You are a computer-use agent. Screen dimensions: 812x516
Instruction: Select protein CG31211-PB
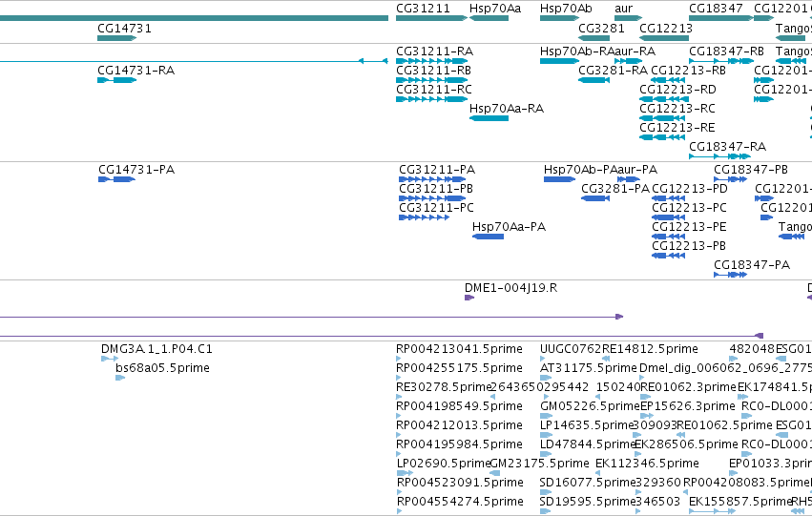pyautogui.click(x=432, y=198)
